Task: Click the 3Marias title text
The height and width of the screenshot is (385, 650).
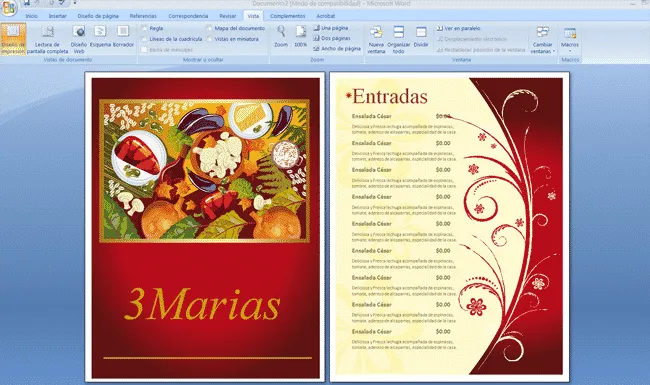Action: point(202,304)
